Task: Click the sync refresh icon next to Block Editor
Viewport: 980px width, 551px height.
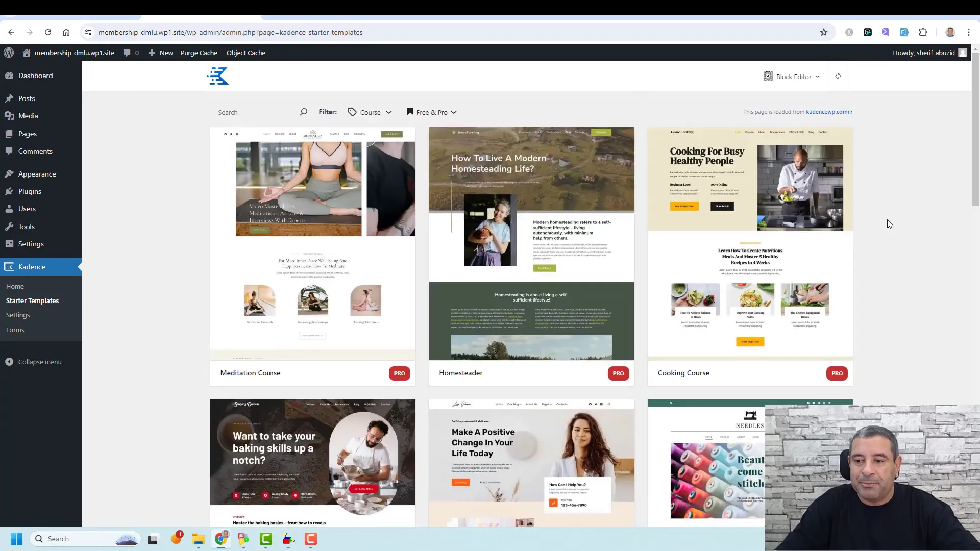Action: click(838, 77)
